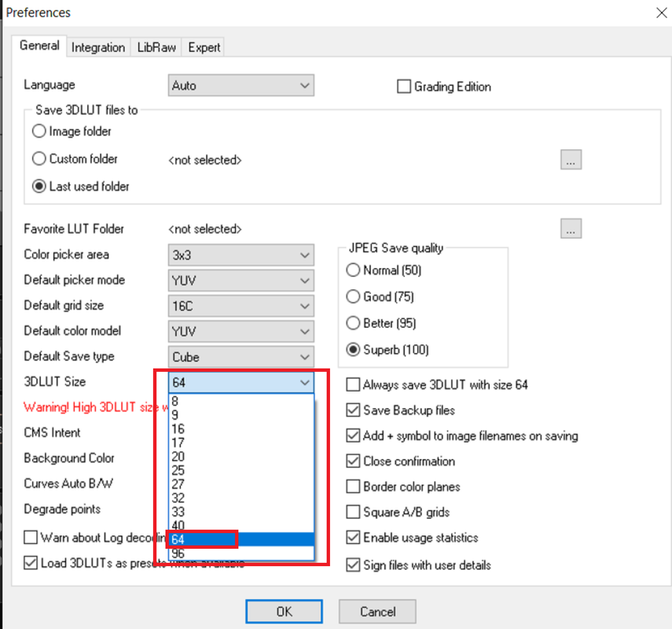The width and height of the screenshot is (672, 629).
Task: Switch to the Integration tab
Action: (x=98, y=47)
